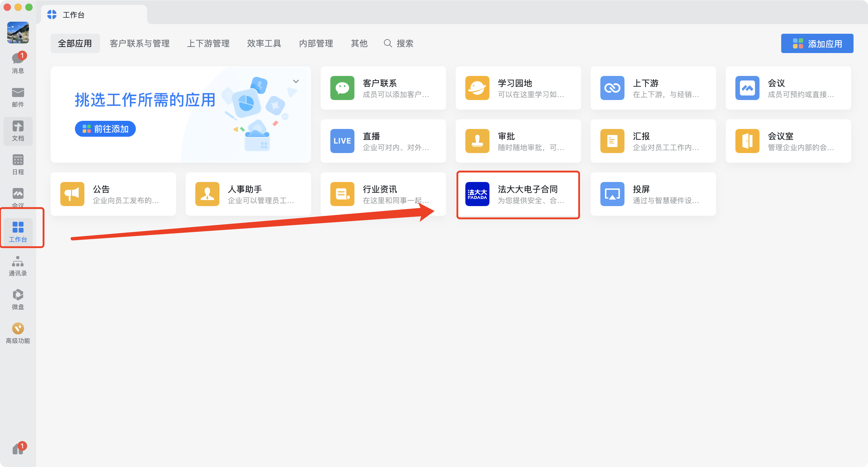The width and height of the screenshot is (868, 467).
Task: Click 企业对员工工作内… description text
Action: click(666, 148)
